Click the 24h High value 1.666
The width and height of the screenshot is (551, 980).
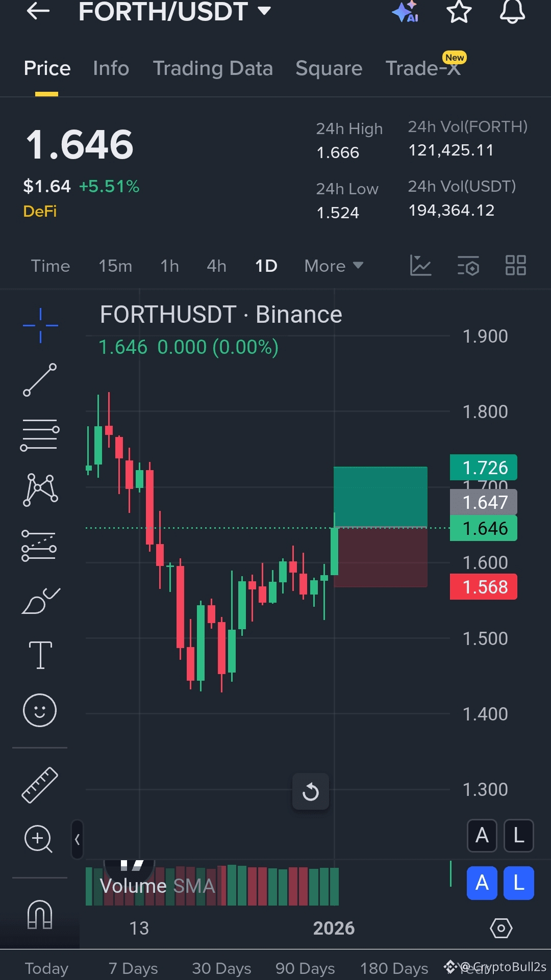point(338,152)
